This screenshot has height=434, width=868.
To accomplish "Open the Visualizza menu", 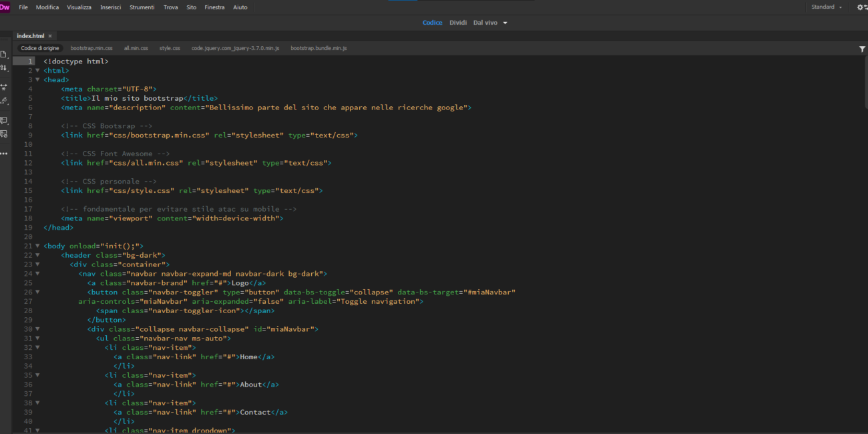I will [x=79, y=7].
